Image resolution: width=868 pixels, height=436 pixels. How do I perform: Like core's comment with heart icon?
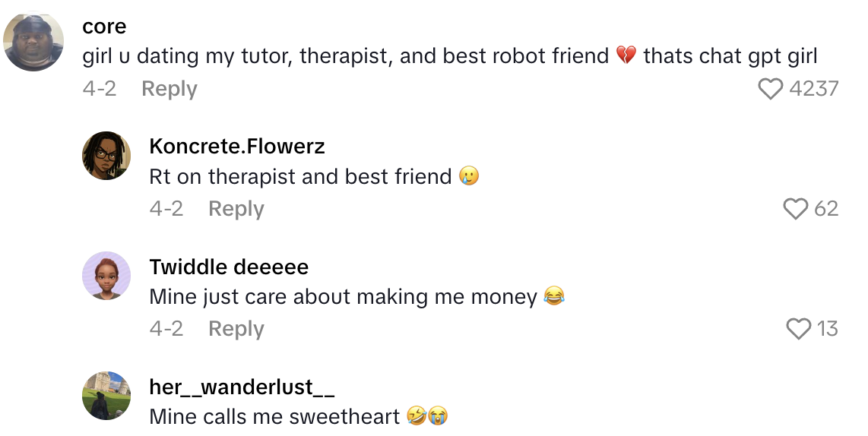tap(771, 90)
